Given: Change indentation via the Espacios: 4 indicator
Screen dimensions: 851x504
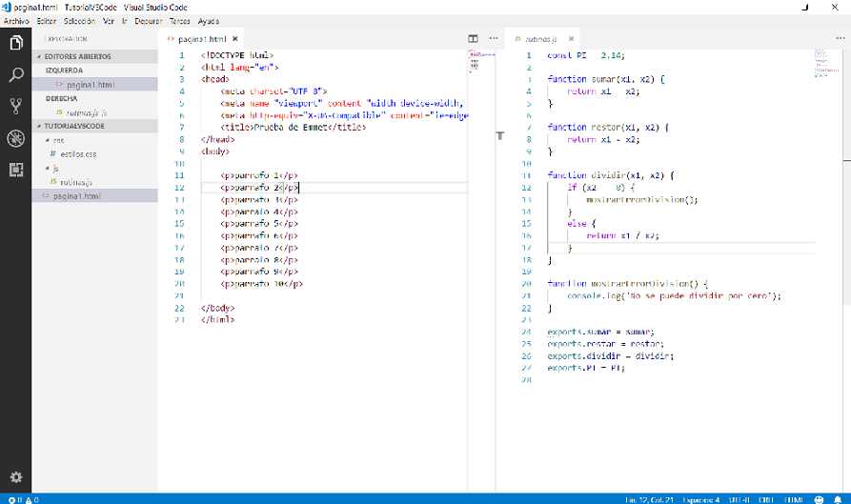Looking at the screenshot, I should [701, 499].
